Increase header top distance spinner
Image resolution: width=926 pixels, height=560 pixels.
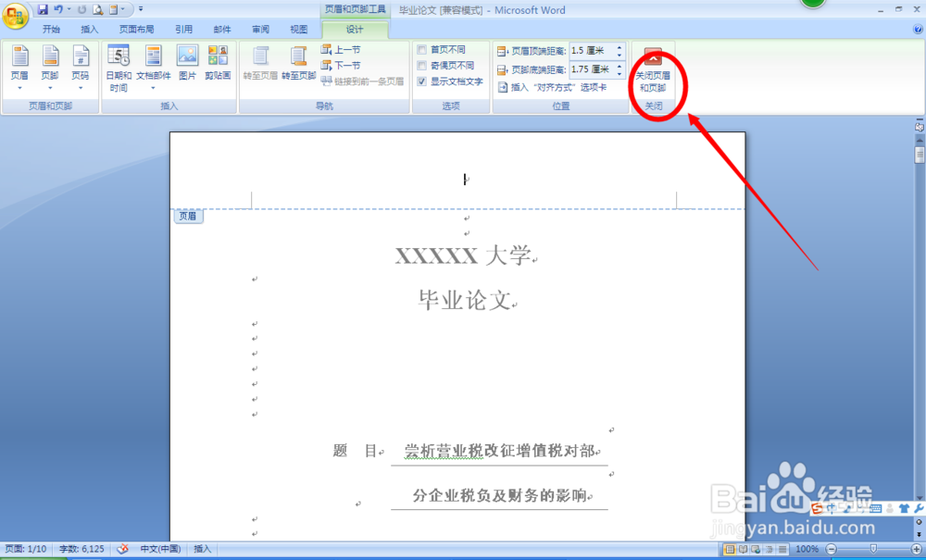coord(619,47)
